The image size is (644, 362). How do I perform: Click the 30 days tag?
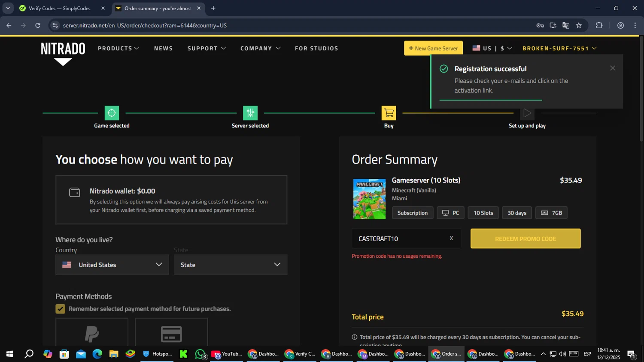(x=517, y=213)
